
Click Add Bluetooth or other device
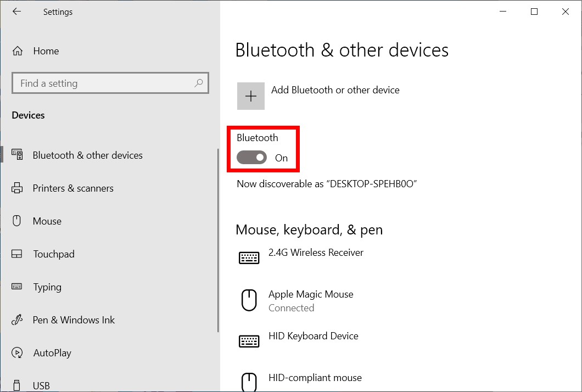point(335,90)
